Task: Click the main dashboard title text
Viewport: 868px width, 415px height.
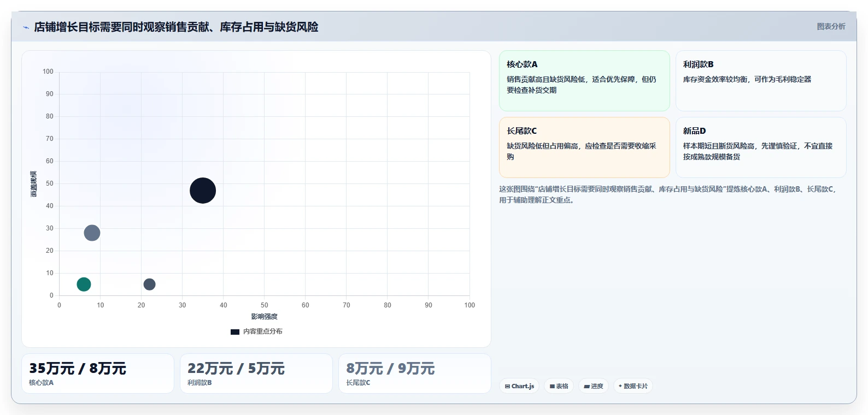Action: tap(176, 27)
